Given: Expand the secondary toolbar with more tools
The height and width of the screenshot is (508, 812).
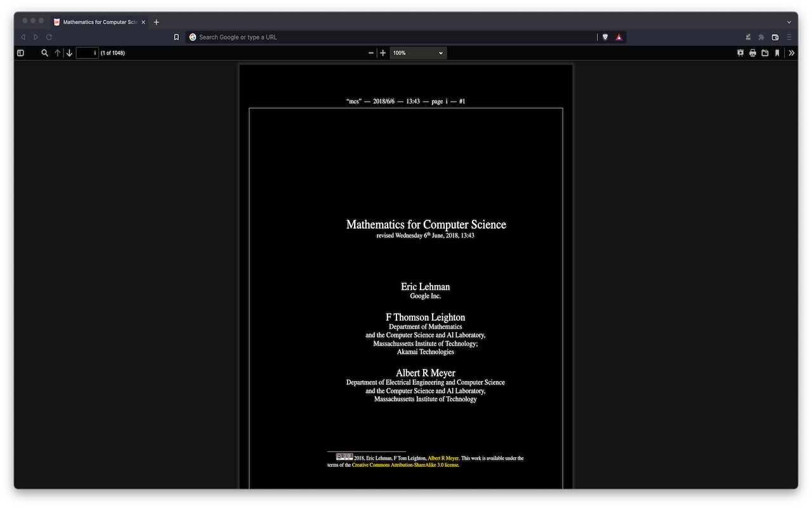Looking at the screenshot, I should pyautogui.click(x=791, y=53).
